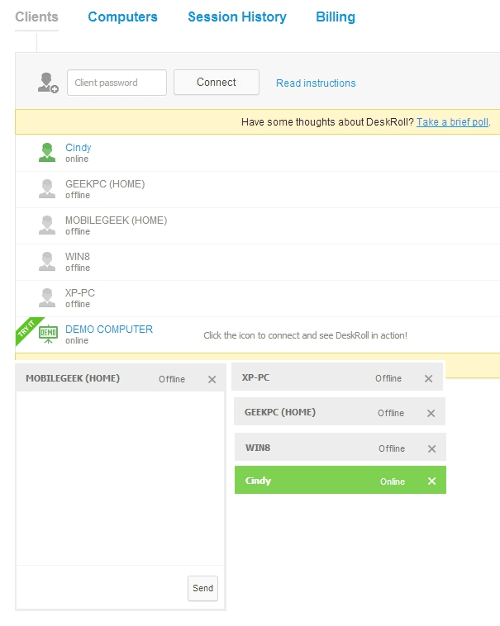Select MOBILEGEEK (HOME) name in client list
Screen dimensions: 500x626
116,220
